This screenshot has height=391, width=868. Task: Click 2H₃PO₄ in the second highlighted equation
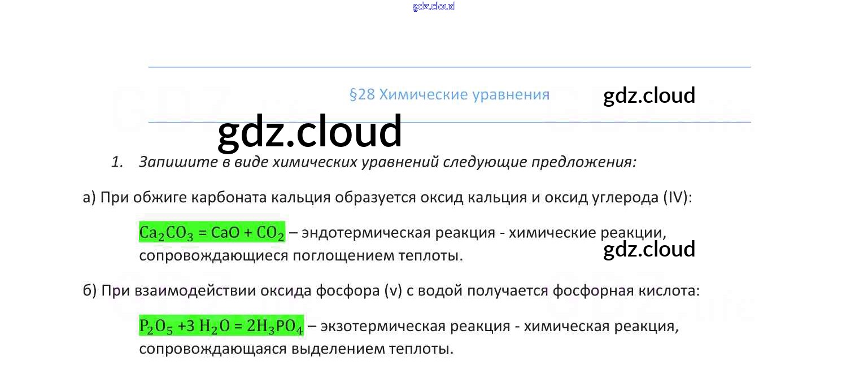pyautogui.click(x=275, y=327)
